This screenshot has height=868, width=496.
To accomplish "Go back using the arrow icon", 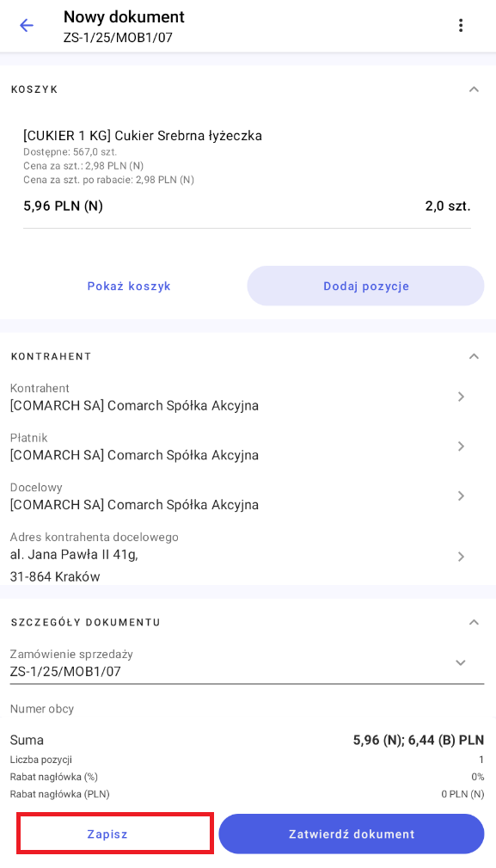I will [27, 26].
